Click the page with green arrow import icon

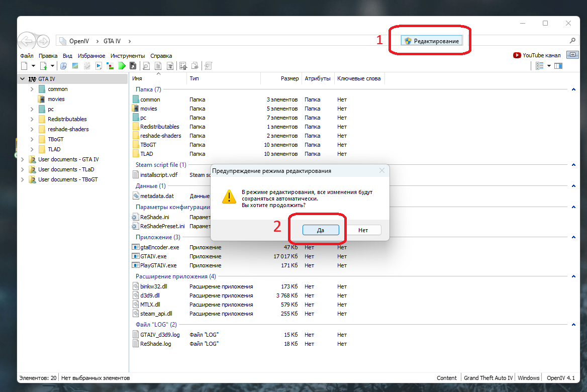(43, 66)
